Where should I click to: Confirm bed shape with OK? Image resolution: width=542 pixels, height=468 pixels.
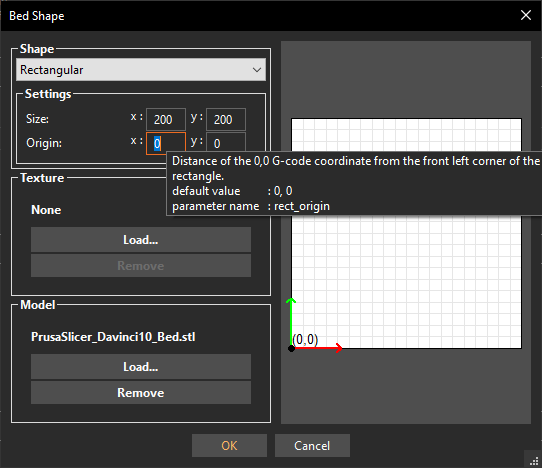pyautogui.click(x=229, y=446)
